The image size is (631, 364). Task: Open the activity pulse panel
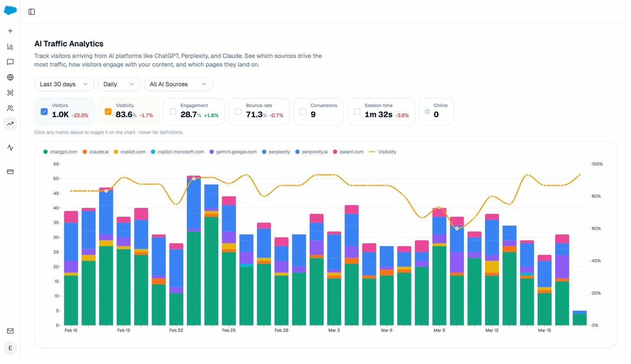[x=10, y=148]
